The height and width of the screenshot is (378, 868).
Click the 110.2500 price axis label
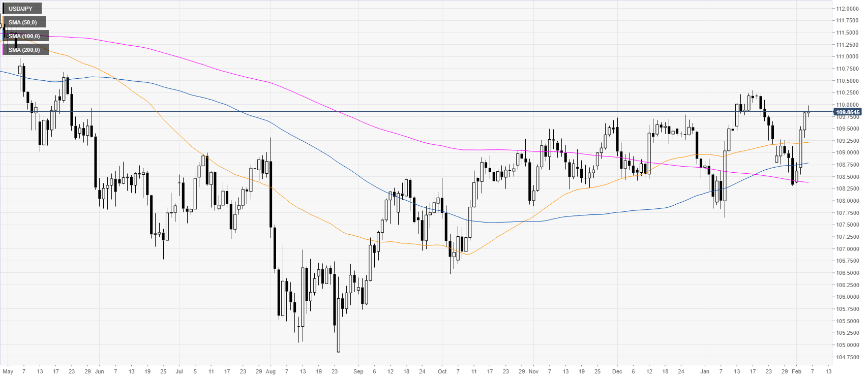pyautogui.click(x=848, y=93)
